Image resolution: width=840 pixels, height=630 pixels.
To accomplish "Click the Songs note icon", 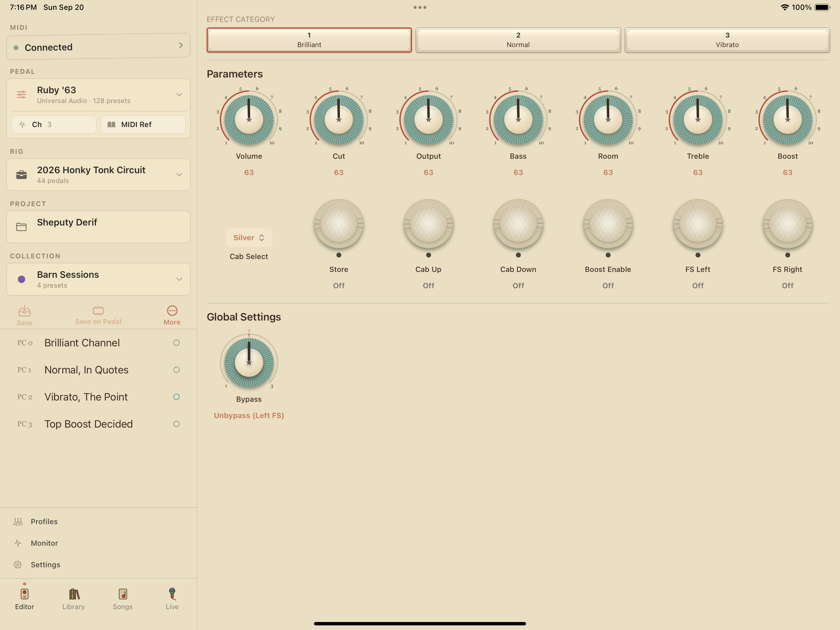I will [x=123, y=594].
